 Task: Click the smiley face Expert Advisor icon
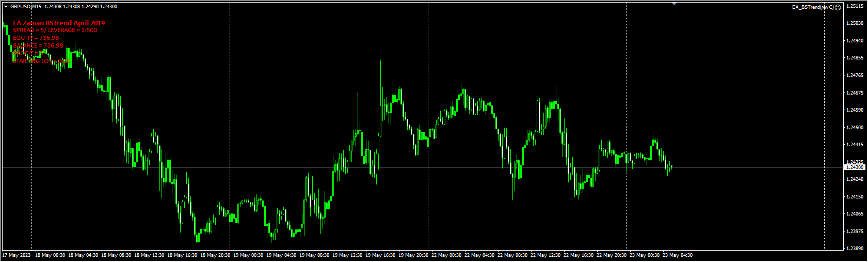click(x=838, y=7)
